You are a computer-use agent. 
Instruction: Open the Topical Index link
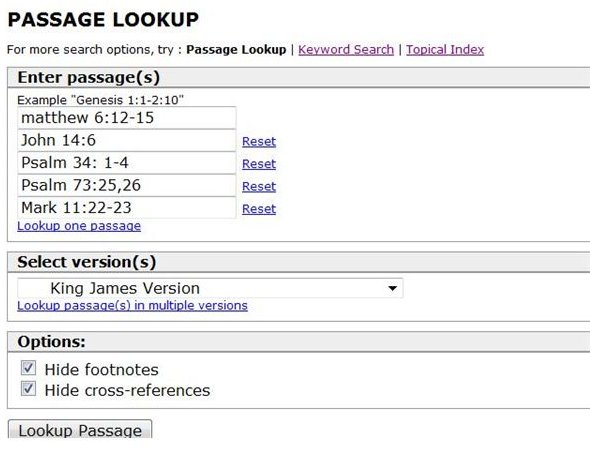tap(445, 50)
